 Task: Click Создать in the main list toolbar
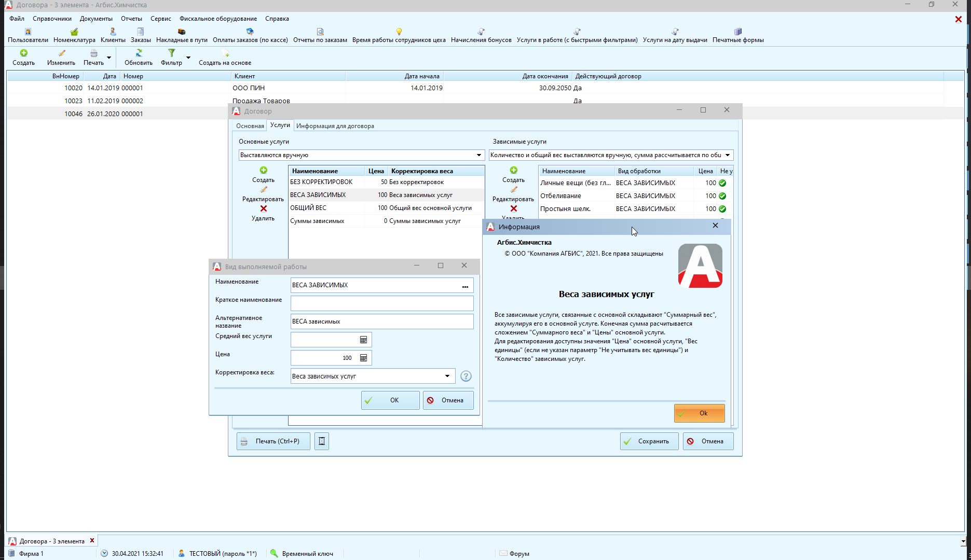coord(24,57)
